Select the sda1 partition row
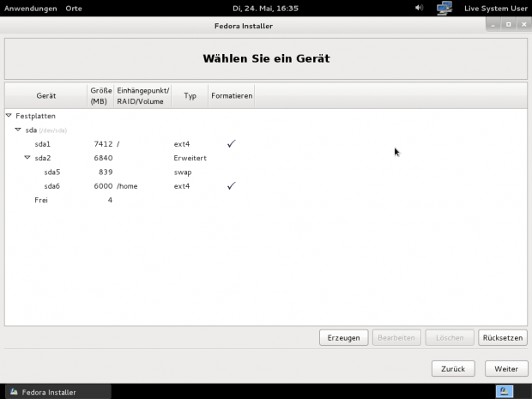Image resolution: width=532 pixels, height=399 pixels. [266, 144]
